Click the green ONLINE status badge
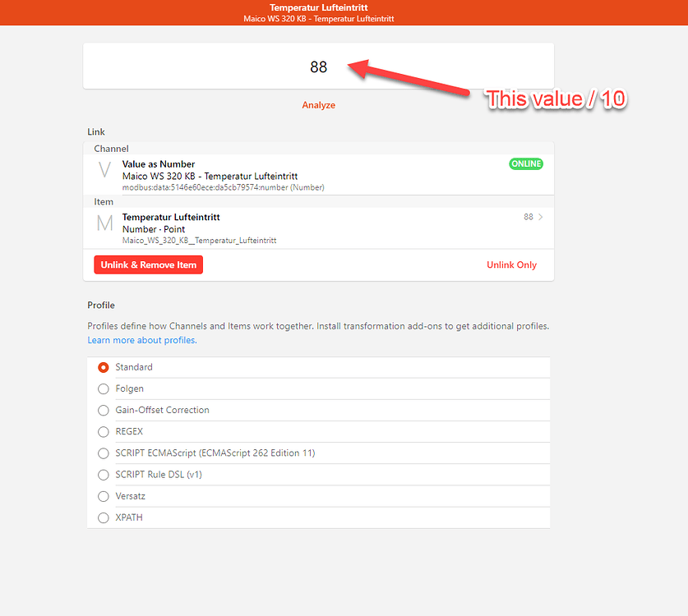 coord(526,163)
